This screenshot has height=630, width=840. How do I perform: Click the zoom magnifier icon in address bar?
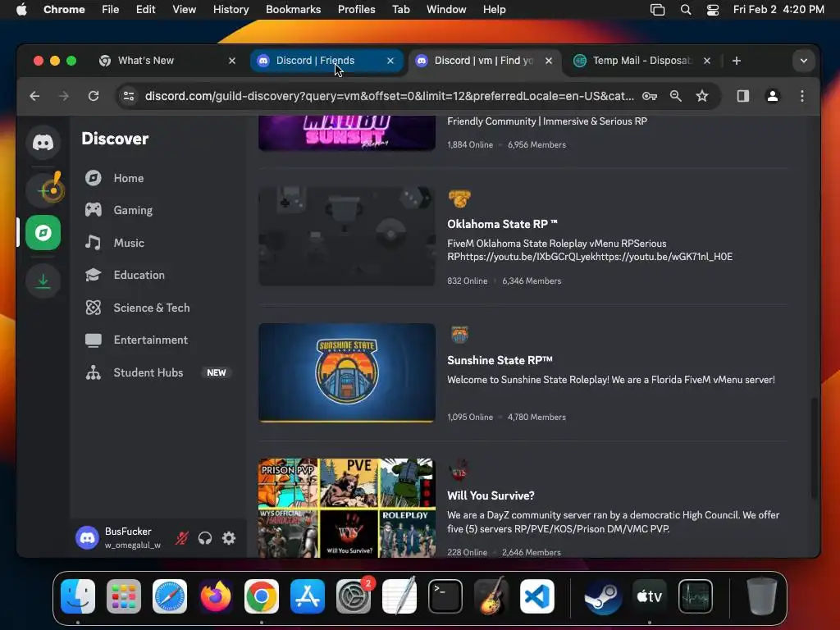pos(676,96)
